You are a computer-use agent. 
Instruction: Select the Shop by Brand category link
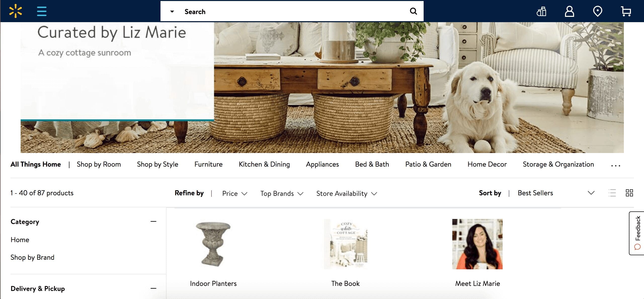coord(32,257)
